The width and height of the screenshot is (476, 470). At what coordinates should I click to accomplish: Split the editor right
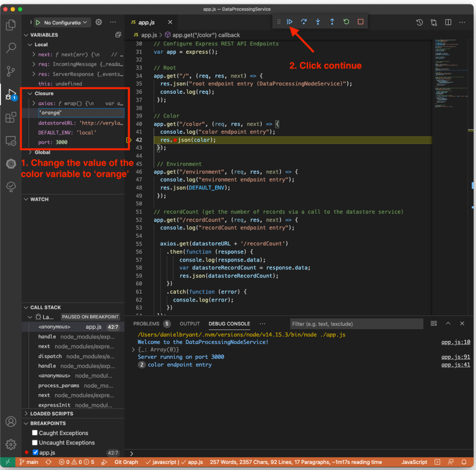(448, 22)
